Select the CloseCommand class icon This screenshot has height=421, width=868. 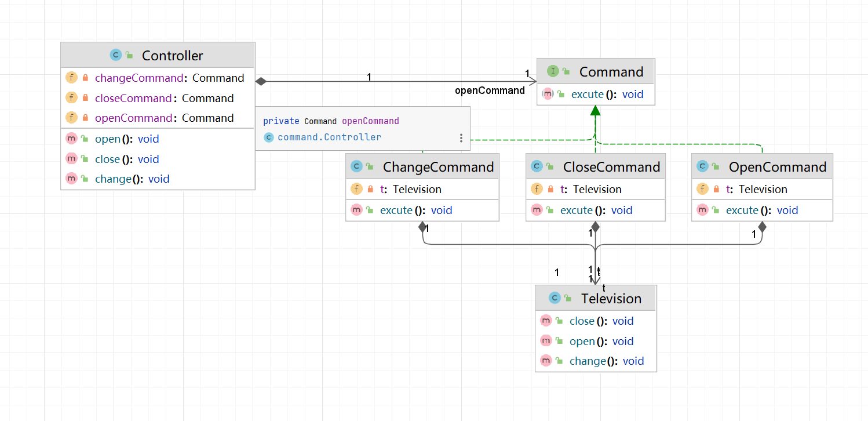[x=537, y=166]
